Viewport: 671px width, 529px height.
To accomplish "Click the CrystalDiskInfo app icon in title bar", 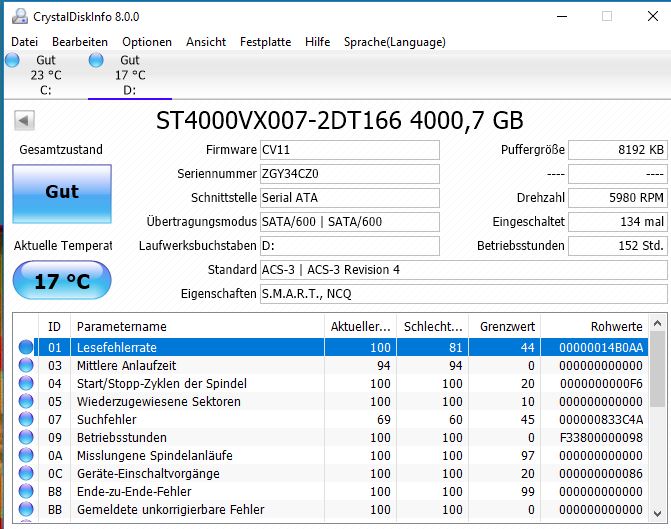I will (x=20, y=17).
